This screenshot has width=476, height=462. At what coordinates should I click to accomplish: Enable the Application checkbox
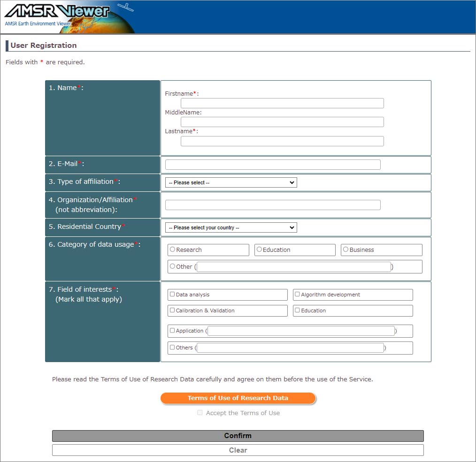(172, 330)
